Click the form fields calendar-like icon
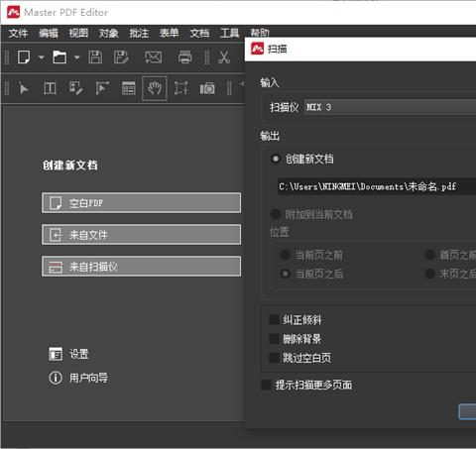Screen dimensions: 476x449 (128, 88)
